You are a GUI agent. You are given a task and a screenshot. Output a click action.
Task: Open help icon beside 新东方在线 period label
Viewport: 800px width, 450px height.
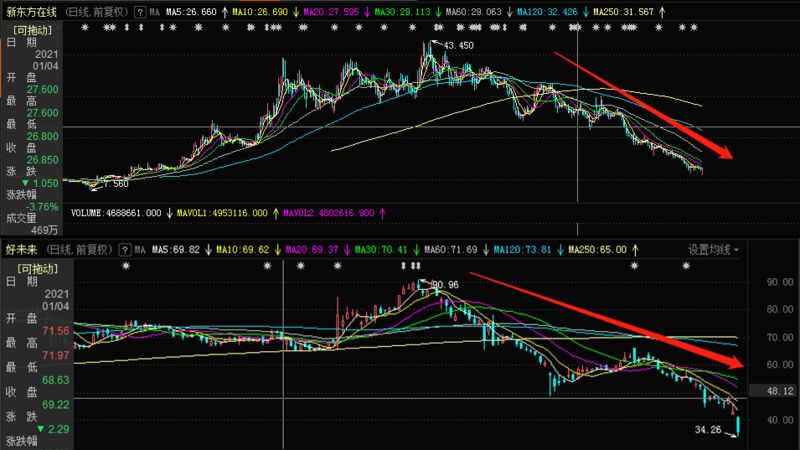coord(140,12)
